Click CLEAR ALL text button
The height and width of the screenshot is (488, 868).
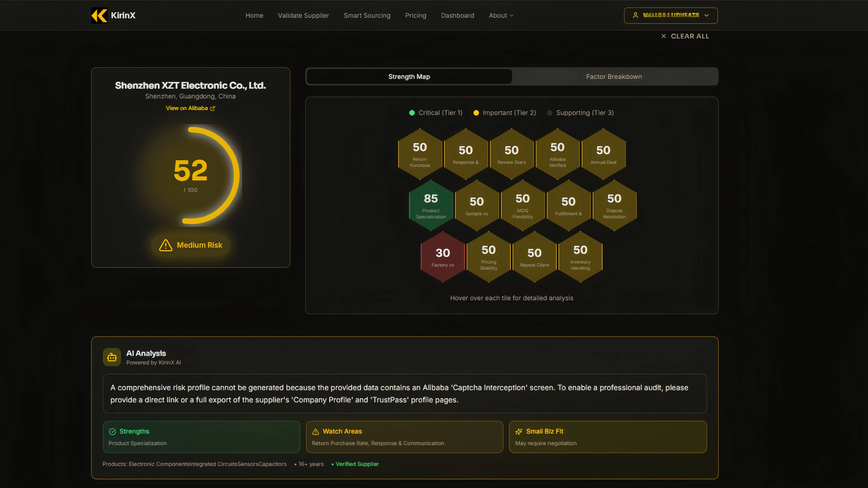(x=690, y=36)
